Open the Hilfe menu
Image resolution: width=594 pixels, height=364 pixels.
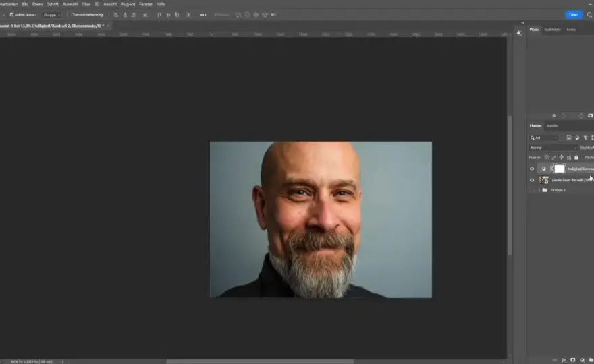coord(161,4)
